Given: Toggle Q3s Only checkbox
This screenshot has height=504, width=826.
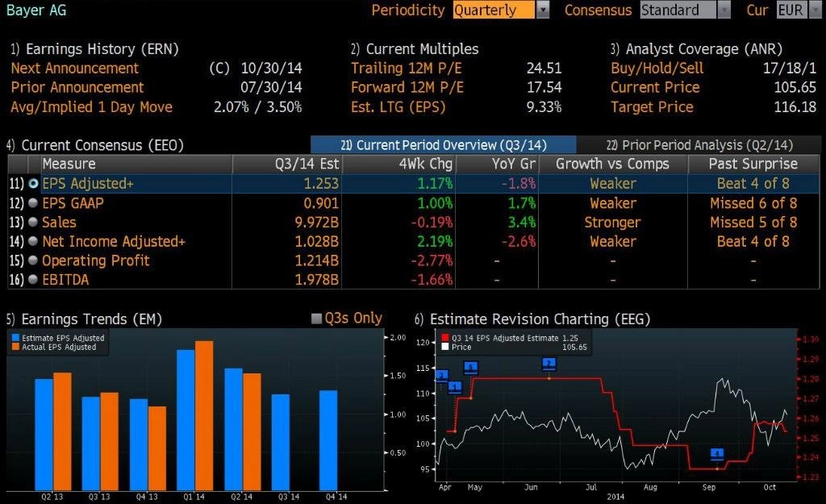Looking at the screenshot, I should tap(316, 319).
